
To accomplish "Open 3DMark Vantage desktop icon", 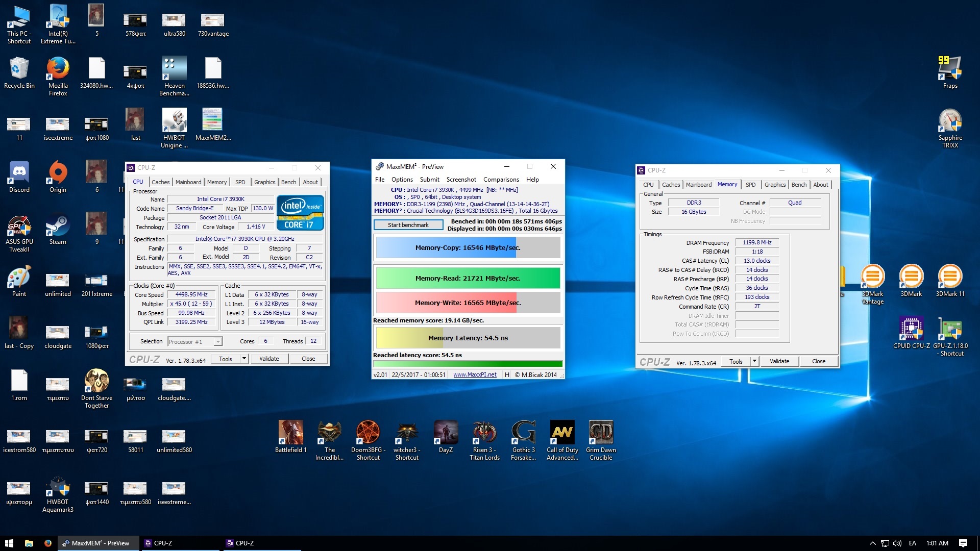I will (x=872, y=284).
